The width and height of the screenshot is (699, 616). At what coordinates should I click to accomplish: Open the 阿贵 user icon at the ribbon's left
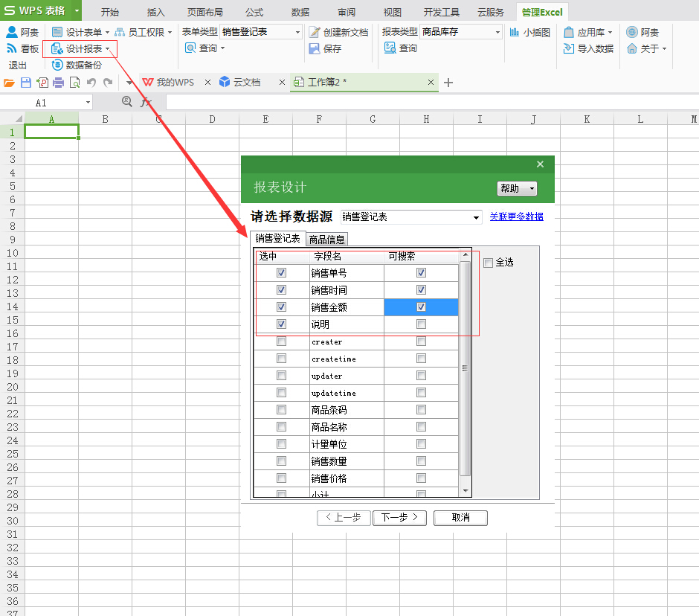coord(12,32)
